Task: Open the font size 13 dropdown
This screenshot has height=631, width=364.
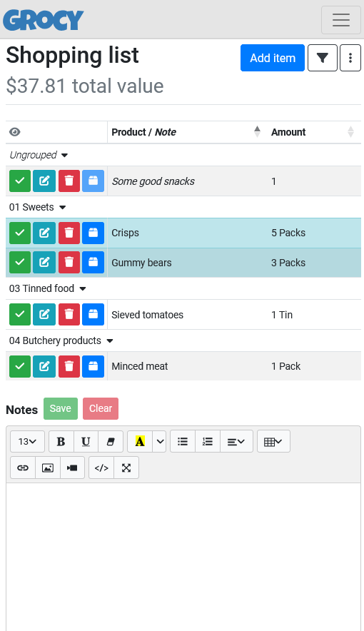Action: coord(27,441)
